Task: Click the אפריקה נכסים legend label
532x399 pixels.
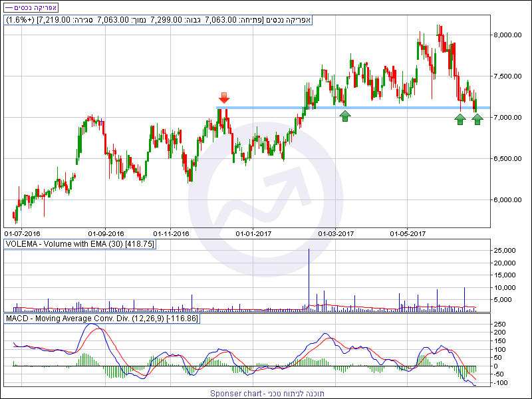Action: pos(31,7)
